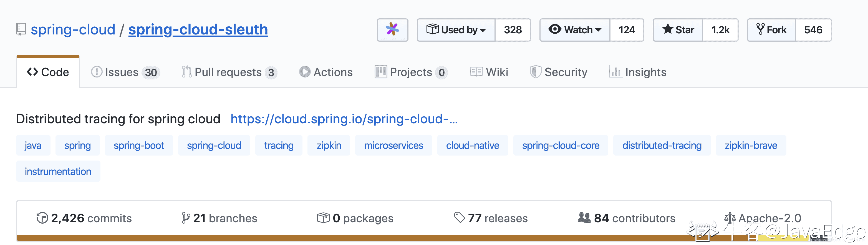Open the Watch dropdown caret
868x245 pixels.
598,30
